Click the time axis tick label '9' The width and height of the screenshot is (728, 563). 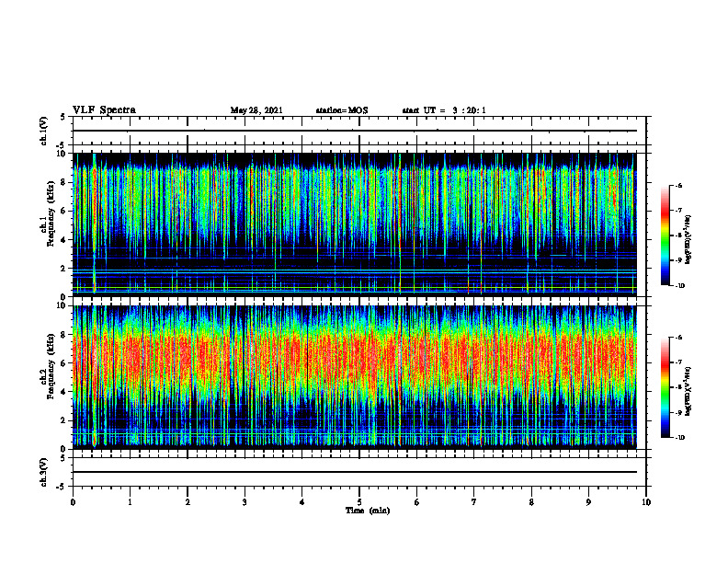click(588, 502)
